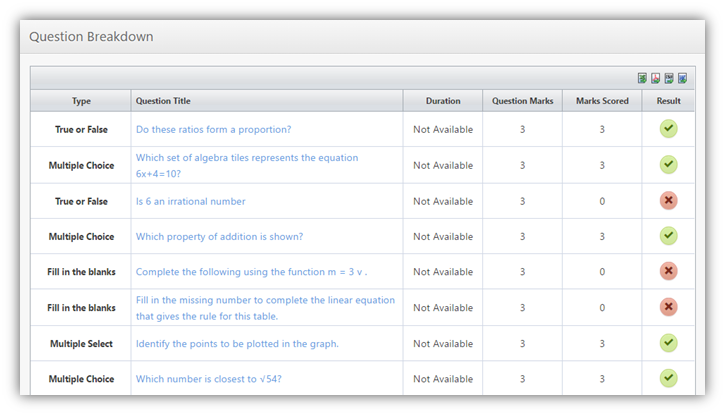Click the Export to Excel icon
The width and height of the screenshot is (725, 415).
point(643,79)
